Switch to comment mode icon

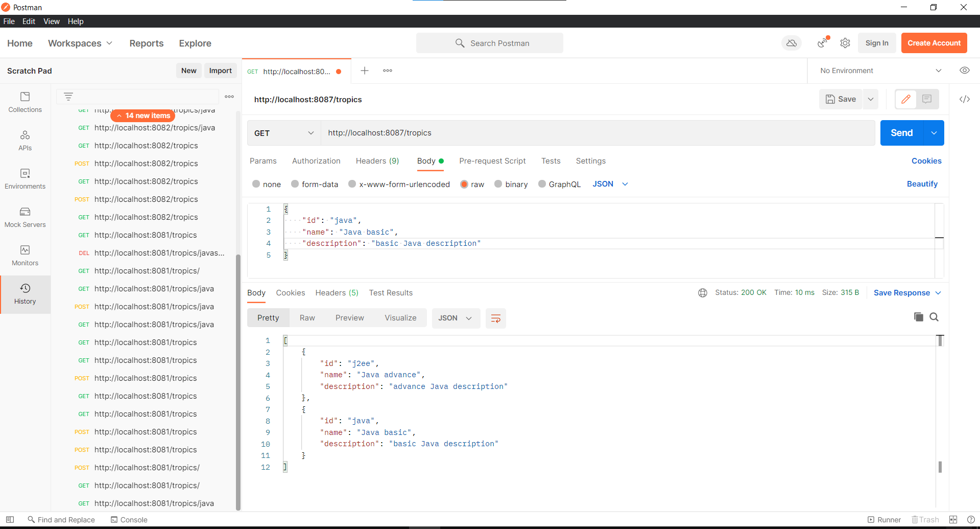point(927,99)
